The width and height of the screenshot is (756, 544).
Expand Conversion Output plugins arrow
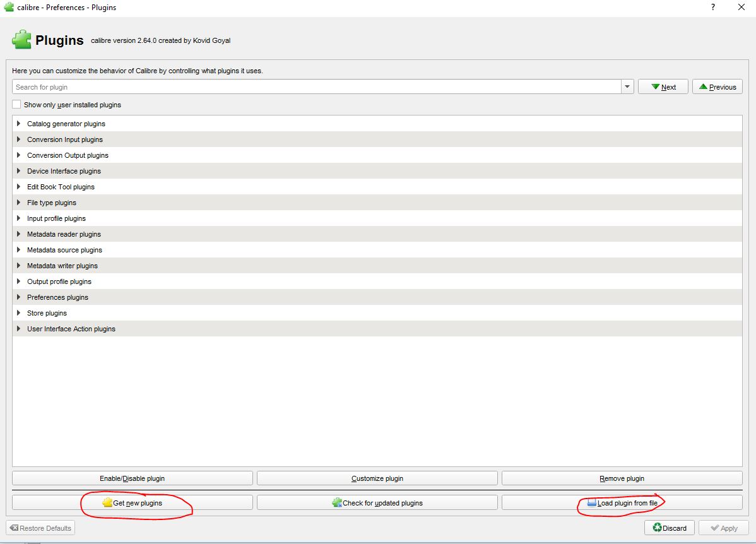tap(18, 155)
